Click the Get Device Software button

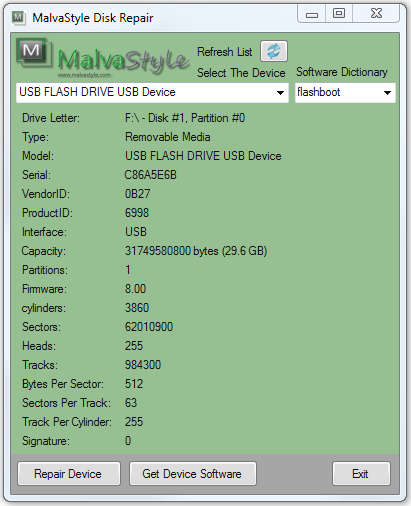193,474
